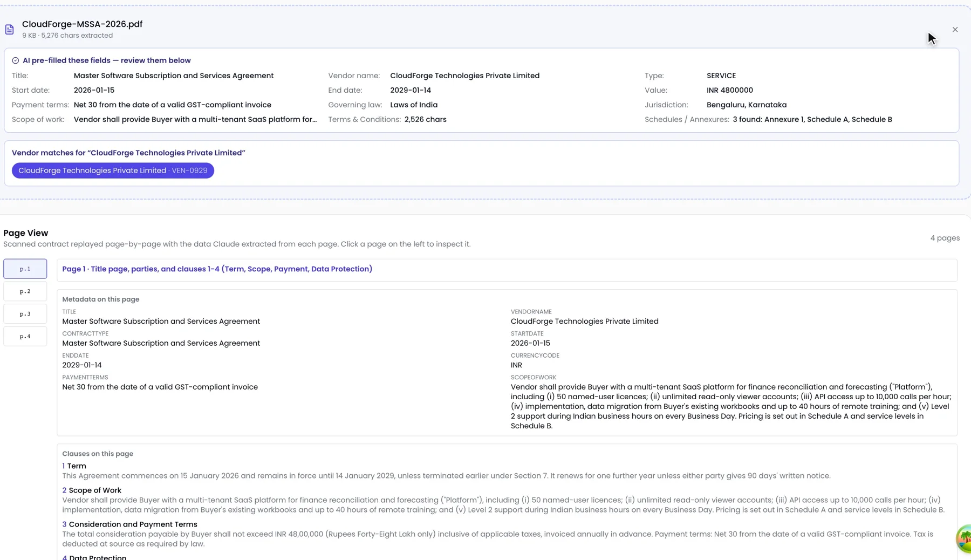
Task: Click the Page 1 title header bar
Action: coord(507,269)
